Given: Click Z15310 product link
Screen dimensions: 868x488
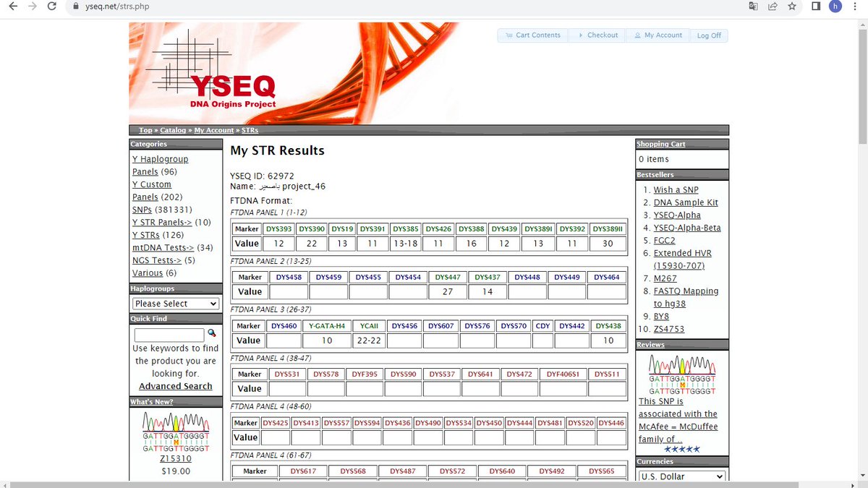Looking at the screenshot, I should coord(176,458).
